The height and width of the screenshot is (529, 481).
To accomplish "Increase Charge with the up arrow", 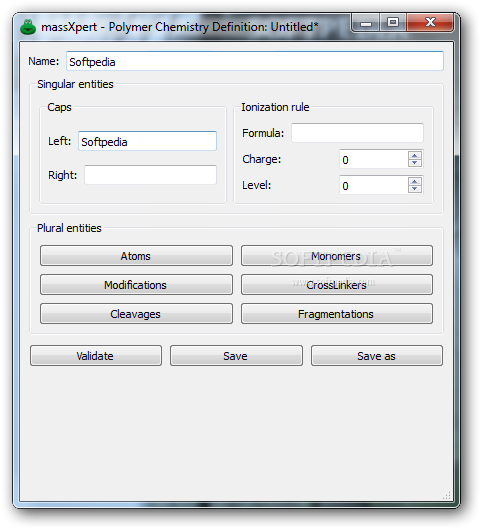I will 415,155.
